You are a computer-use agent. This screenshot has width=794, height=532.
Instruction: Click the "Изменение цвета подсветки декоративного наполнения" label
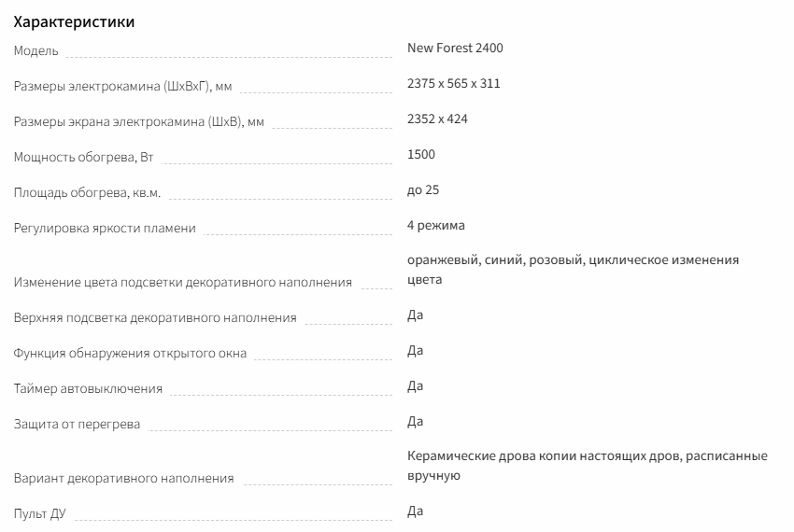183,282
